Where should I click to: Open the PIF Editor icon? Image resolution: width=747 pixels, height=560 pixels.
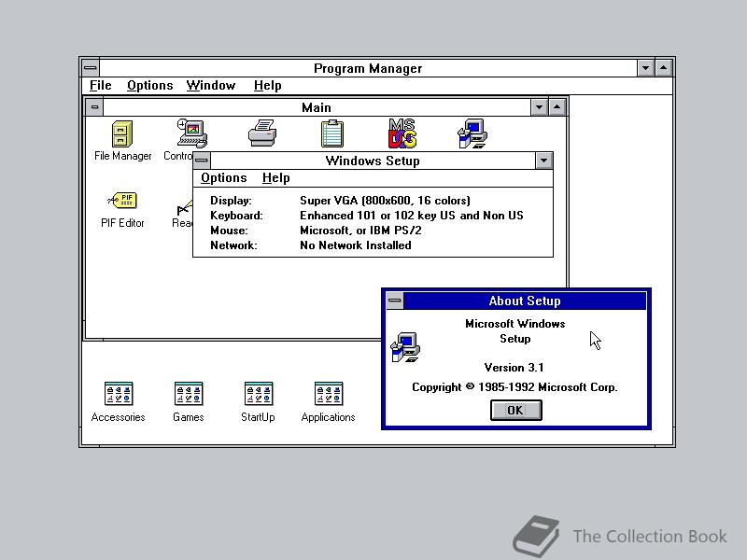[x=122, y=201]
